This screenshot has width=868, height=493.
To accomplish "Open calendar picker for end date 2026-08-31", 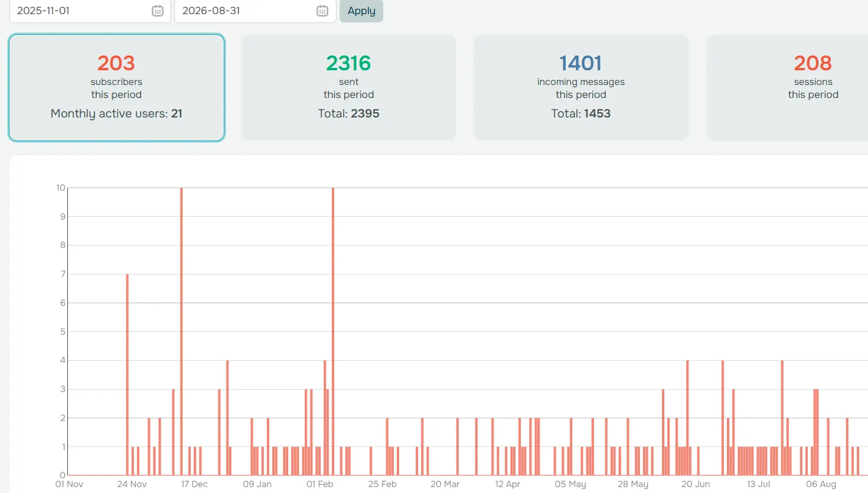I will coord(322,11).
